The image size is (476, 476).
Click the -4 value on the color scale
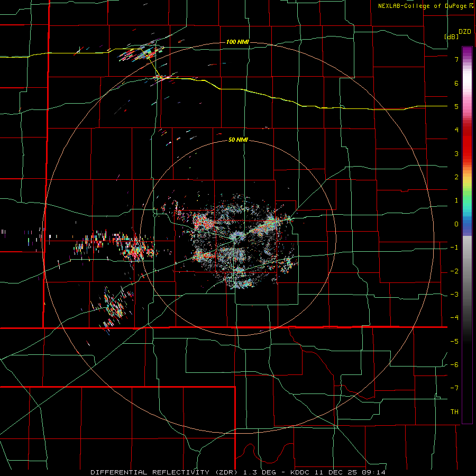(454, 318)
